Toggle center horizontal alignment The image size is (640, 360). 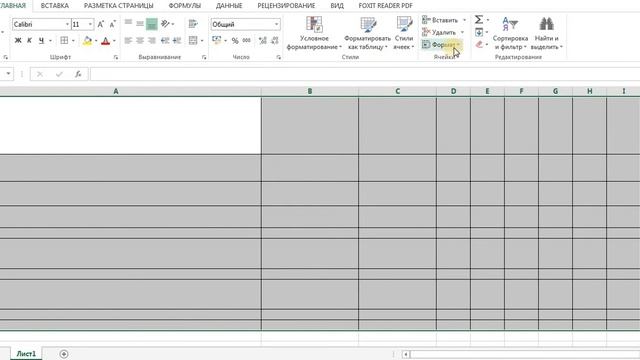[x=140, y=40]
